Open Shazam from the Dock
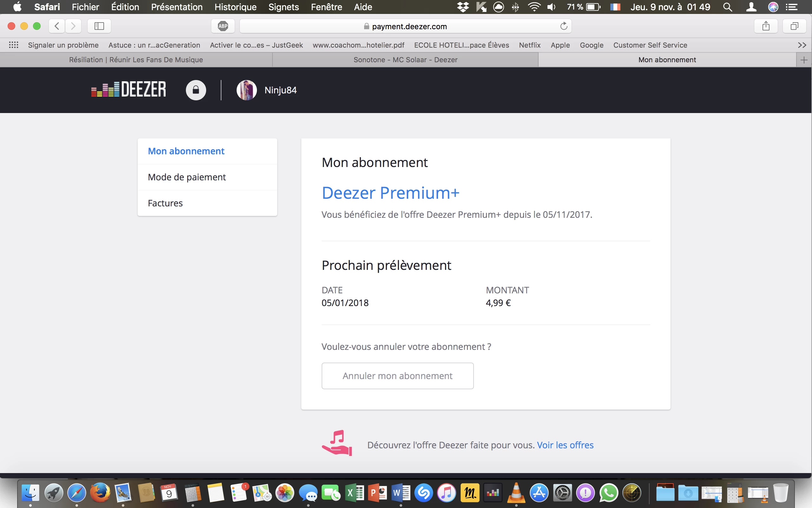 (423, 493)
